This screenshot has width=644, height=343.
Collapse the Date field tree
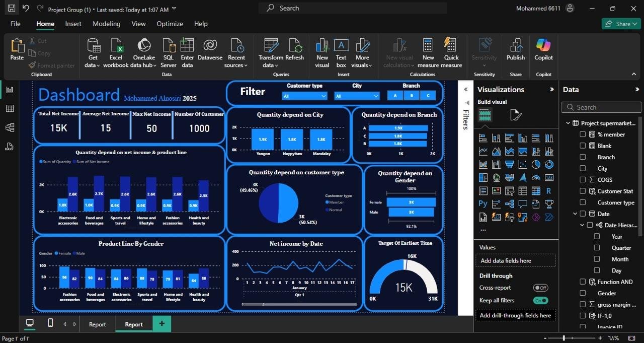[575, 214]
